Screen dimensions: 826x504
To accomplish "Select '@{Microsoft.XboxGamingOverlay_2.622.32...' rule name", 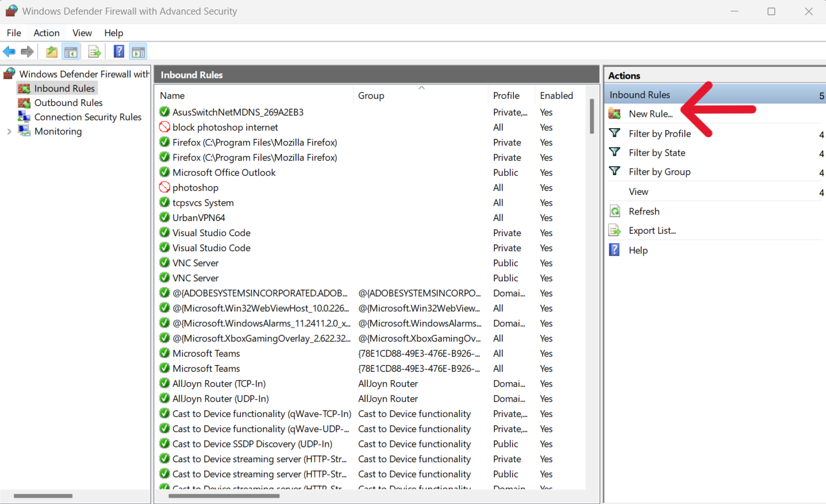I will tap(262, 338).
